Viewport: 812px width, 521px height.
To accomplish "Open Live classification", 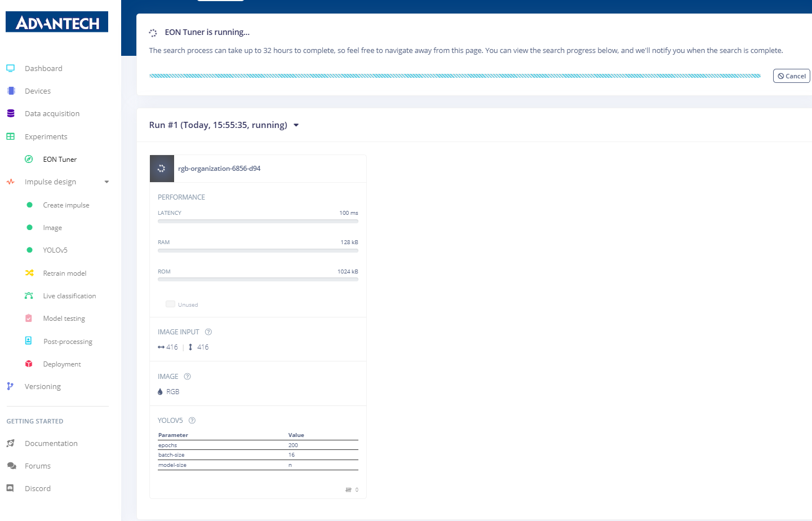I will click(x=69, y=295).
